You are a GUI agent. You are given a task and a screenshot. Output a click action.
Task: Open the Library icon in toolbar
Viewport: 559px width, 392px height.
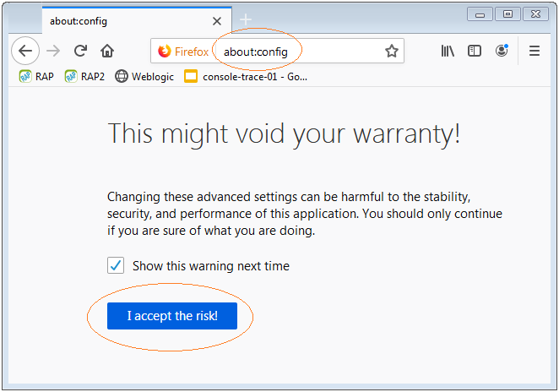(448, 51)
